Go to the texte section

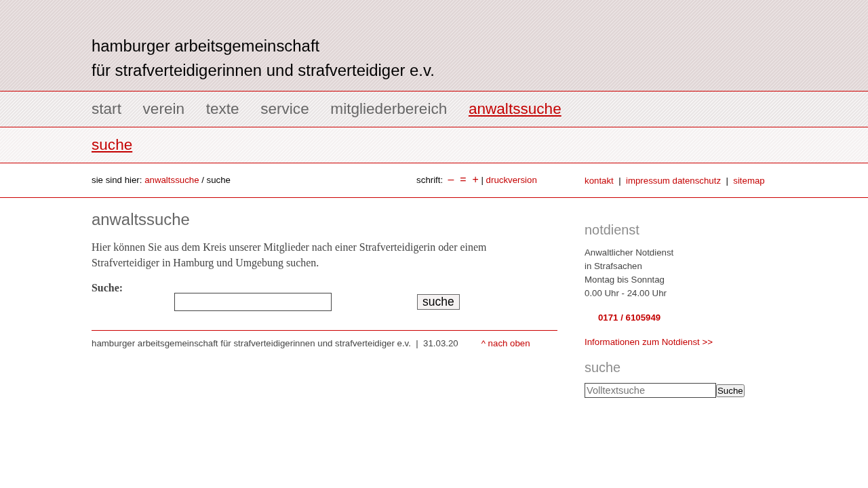pos(222,109)
